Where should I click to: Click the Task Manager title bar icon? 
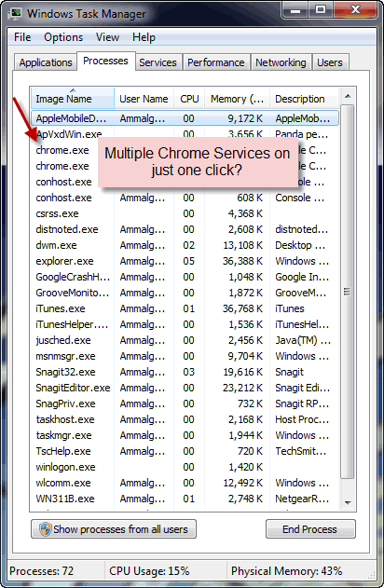tap(15, 14)
